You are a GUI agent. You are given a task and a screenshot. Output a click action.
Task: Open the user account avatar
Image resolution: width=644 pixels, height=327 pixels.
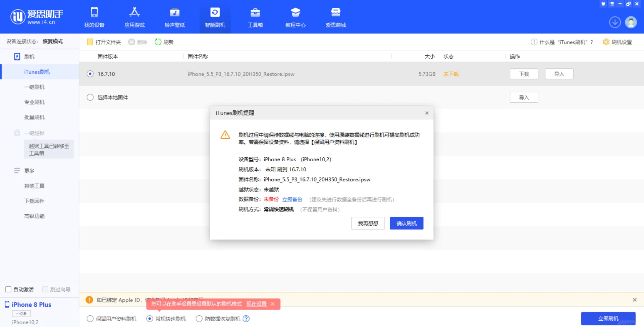tap(631, 22)
